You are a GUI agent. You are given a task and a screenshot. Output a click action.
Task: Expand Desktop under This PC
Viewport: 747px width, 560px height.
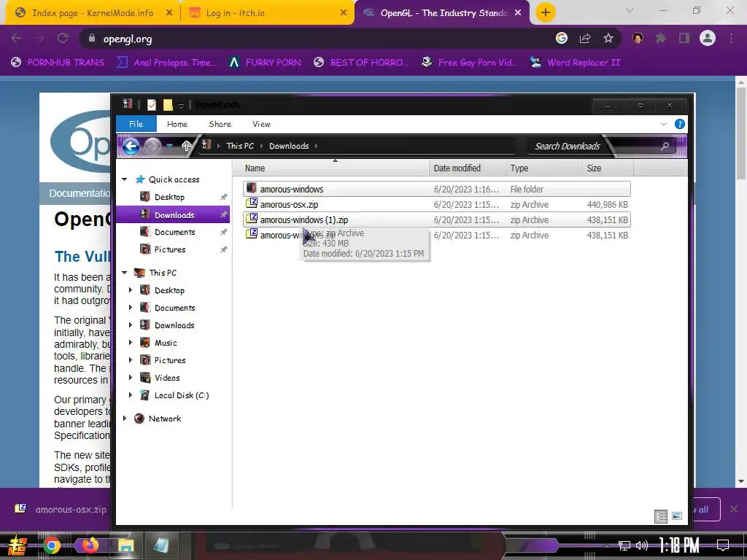coord(131,290)
